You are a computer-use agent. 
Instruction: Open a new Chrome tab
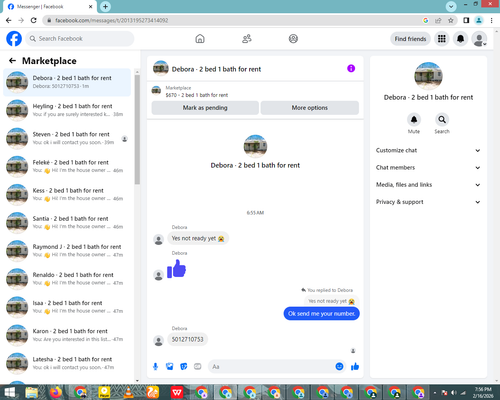pos(105,6)
